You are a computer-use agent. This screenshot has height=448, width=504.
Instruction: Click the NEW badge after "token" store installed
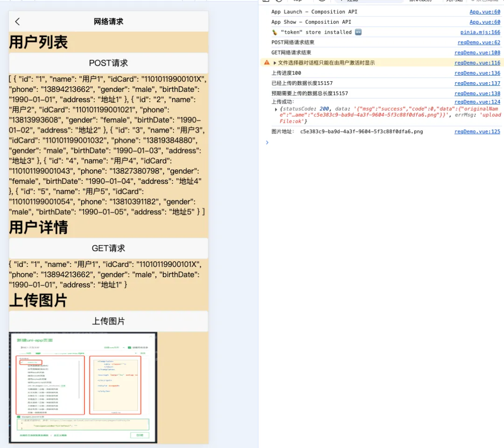[358, 32]
